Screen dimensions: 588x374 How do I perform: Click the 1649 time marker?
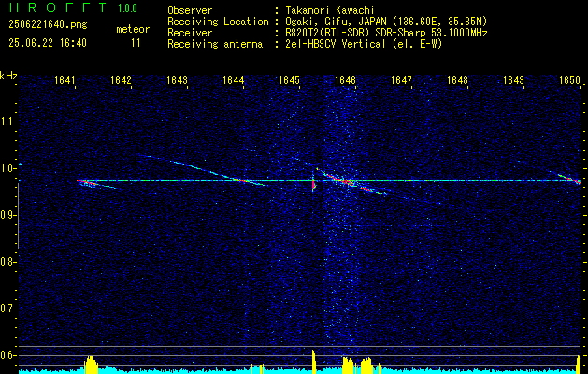click(514, 79)
